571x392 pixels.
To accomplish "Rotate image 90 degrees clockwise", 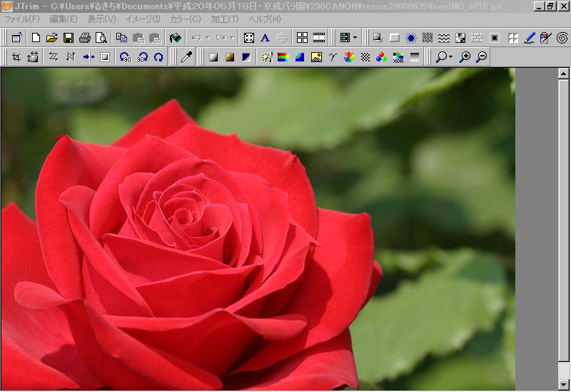I will 142,57.
